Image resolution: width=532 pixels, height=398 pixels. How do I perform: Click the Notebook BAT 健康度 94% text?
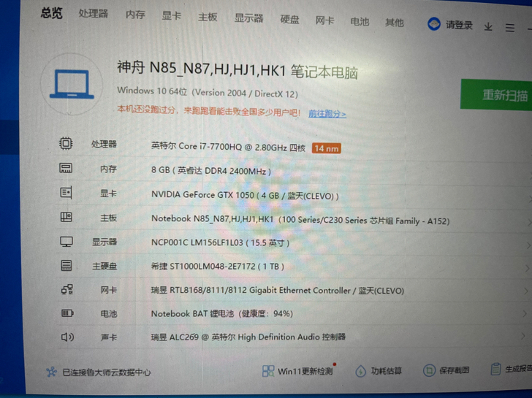pyautogui.click(x=222, y=313)
